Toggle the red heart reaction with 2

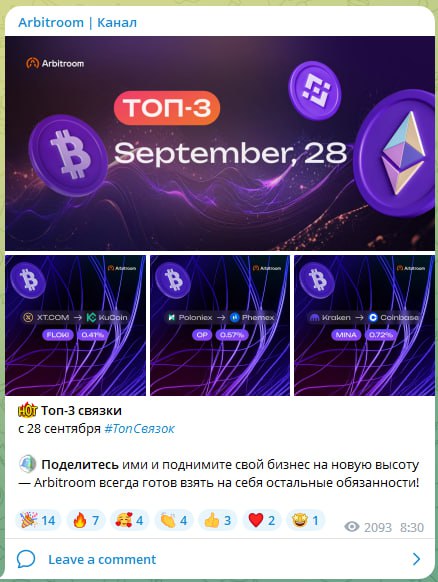point(262,520)
